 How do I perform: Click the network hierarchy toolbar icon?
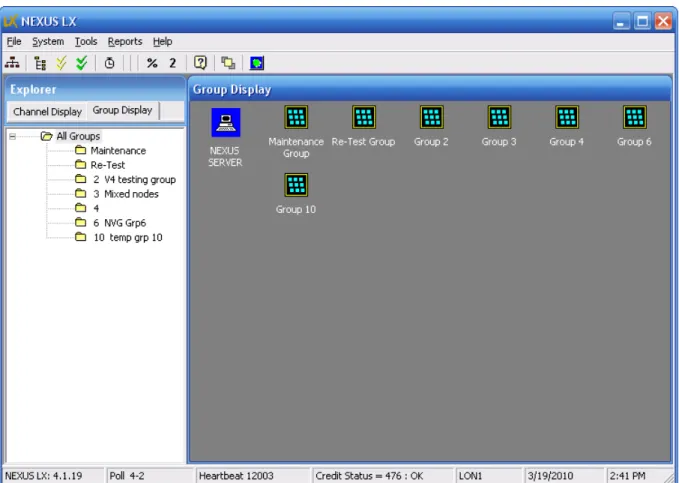coord(12,63)
